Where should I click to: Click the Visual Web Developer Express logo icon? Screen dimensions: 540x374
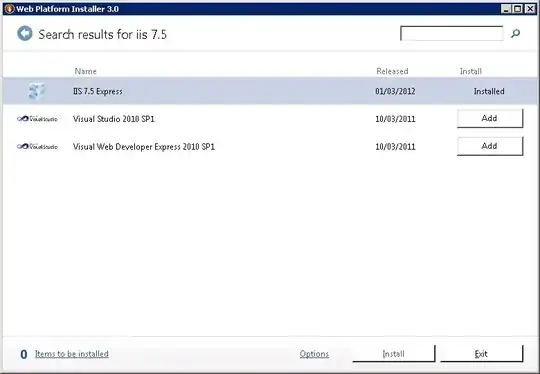click(37, 146)
